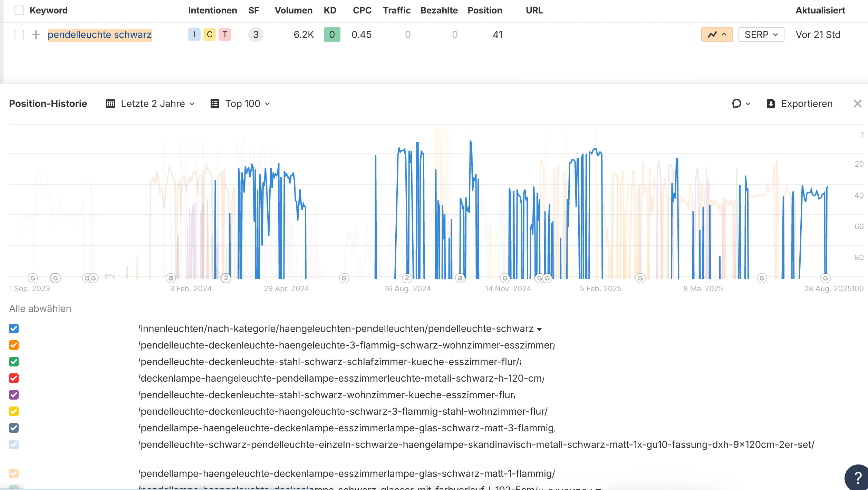Image resolution: width=868 pixels, height=490 pixels.
Task: Click the yellow C intent badge
Action: [x=209, y=34]
